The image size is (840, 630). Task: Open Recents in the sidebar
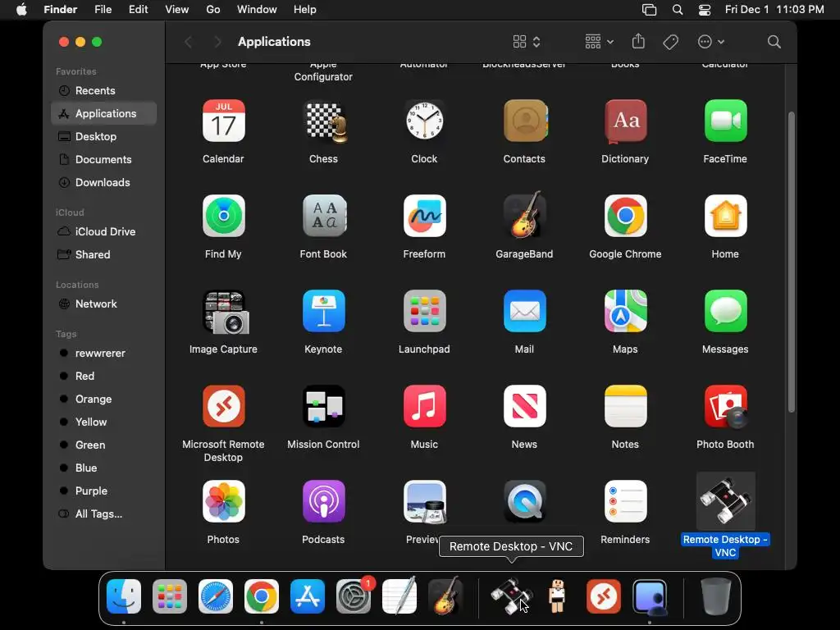(x=104, y=90)
